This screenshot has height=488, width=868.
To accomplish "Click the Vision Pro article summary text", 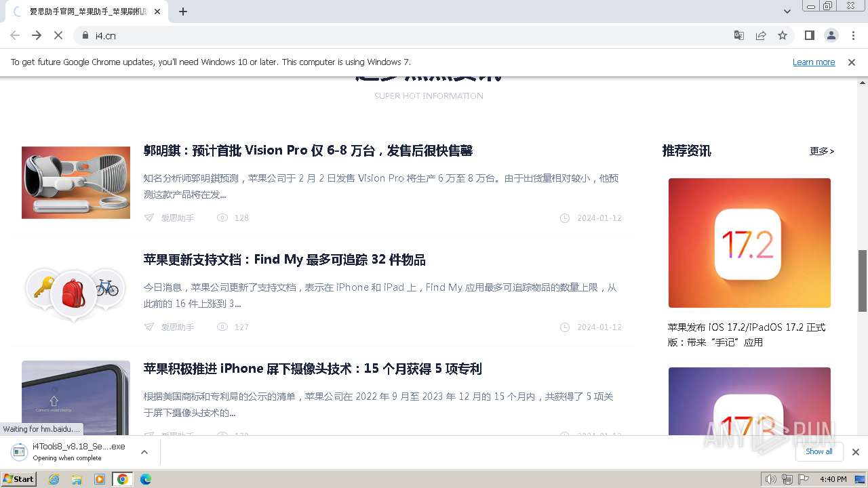I will 381,186.
